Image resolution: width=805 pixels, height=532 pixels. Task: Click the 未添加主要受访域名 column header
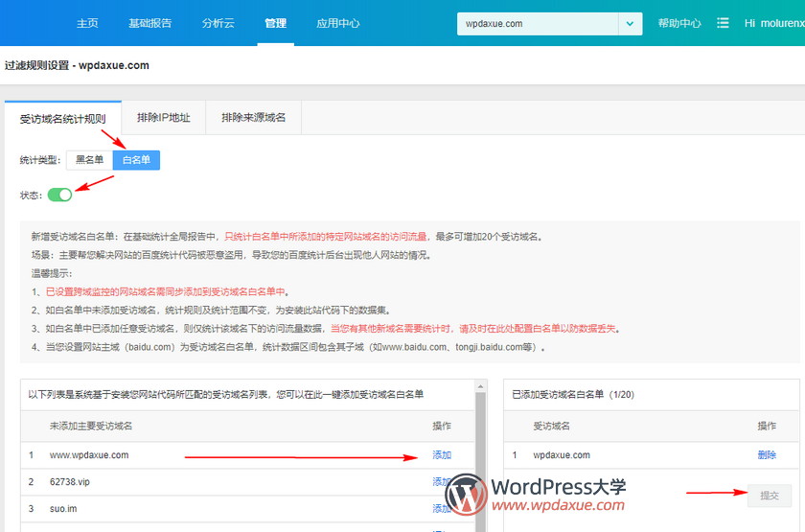(x=91, y=426)
